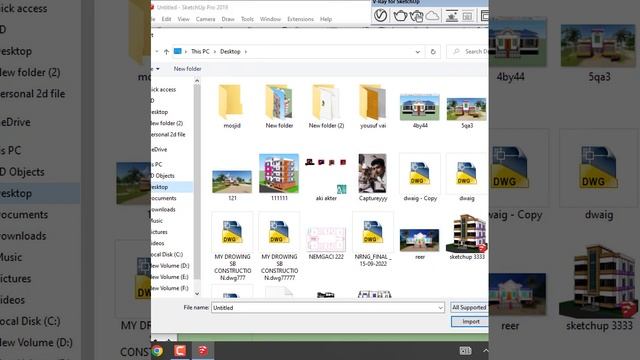640x360 pixels.
Task: Click the keyboard icon in system tray
Action: pos(465,351)
